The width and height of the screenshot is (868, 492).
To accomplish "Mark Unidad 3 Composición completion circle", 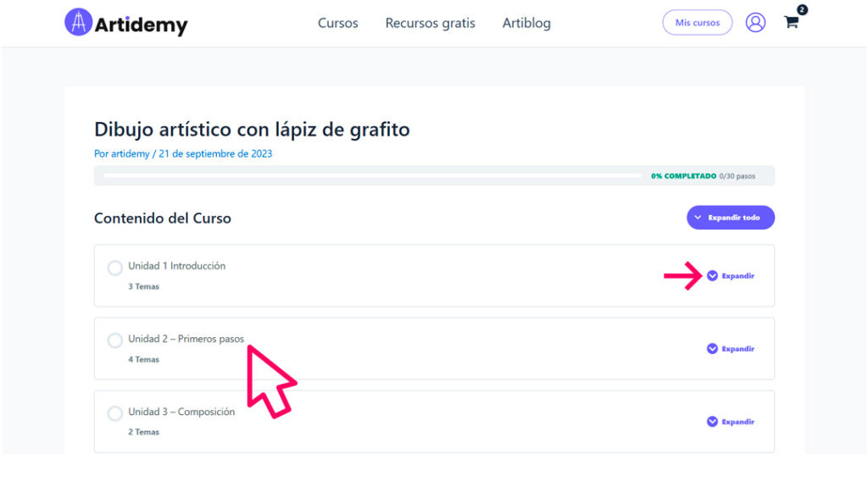I will coord(115,413).
